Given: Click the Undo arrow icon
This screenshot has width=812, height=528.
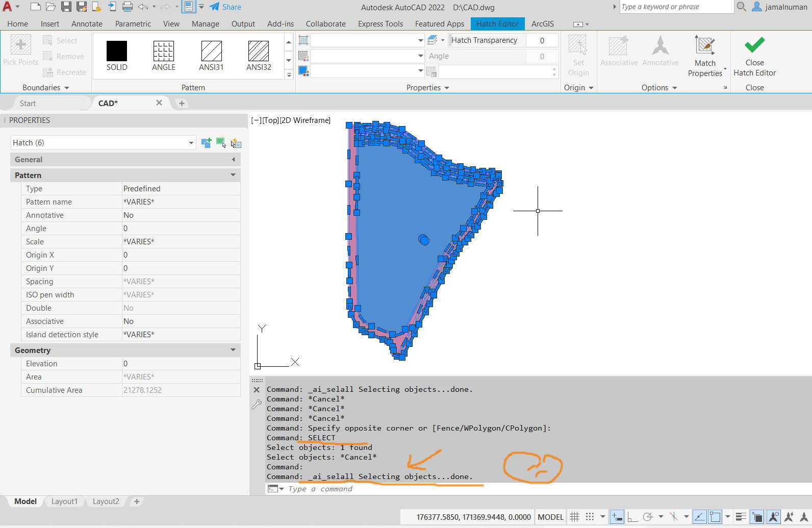Looking at the screenshot, I should (143, 7).
